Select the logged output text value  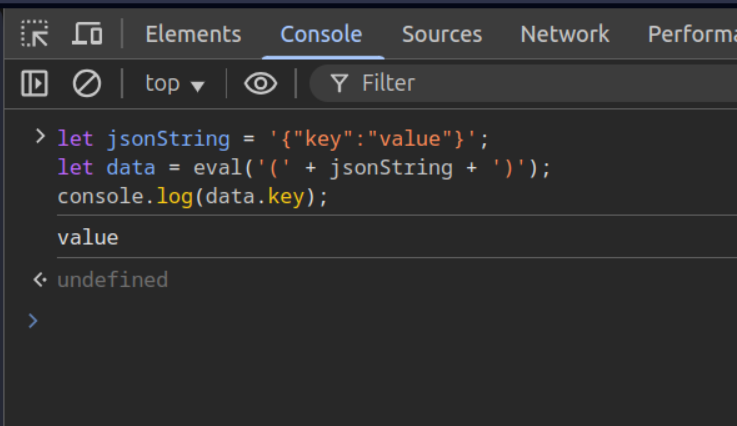click(88, 238)
